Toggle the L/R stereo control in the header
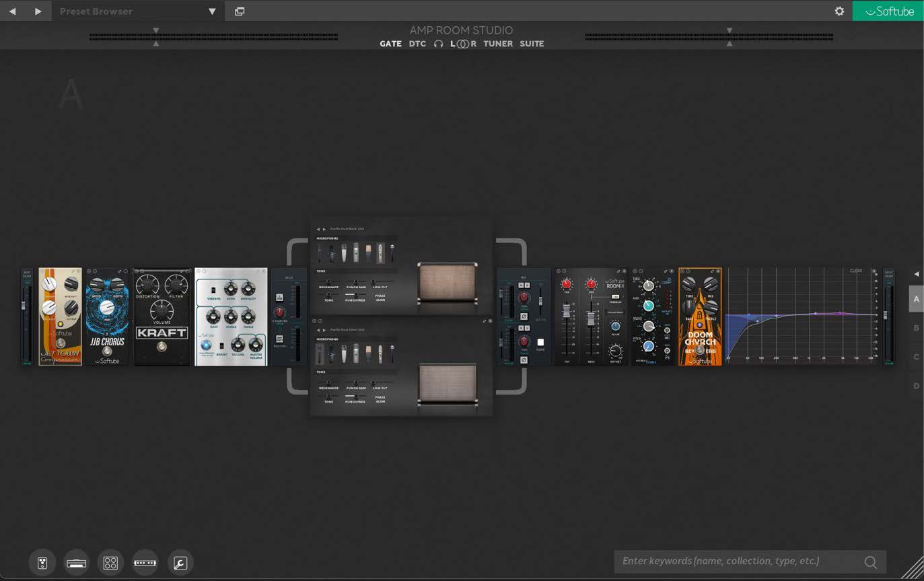 (462, 44)
